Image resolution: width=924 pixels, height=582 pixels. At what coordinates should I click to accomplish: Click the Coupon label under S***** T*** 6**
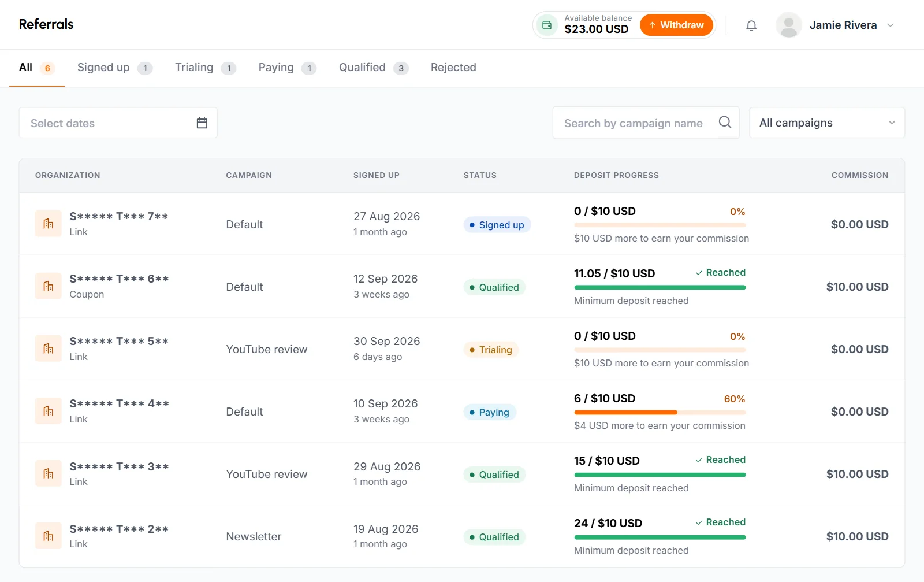tap(87, 294)
